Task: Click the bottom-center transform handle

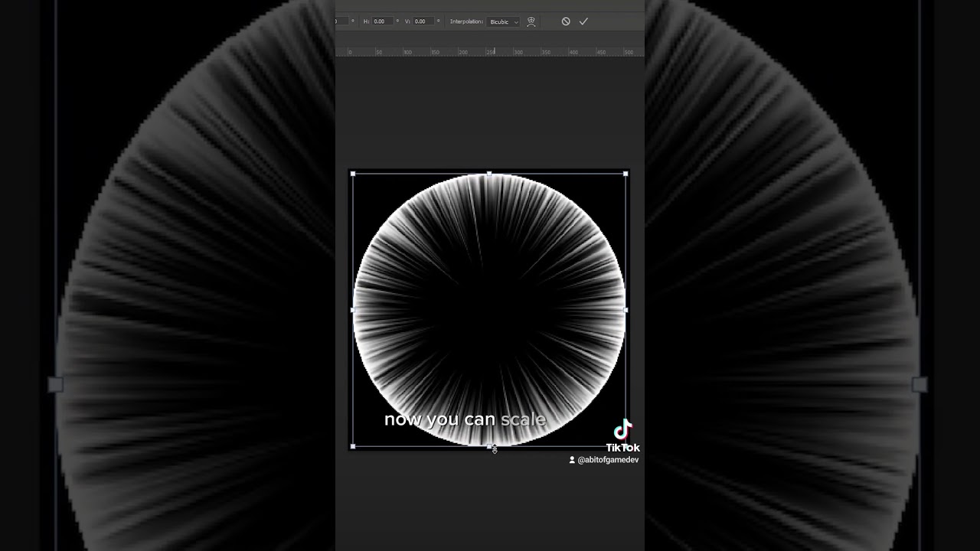Action: (x=490, y=446)
